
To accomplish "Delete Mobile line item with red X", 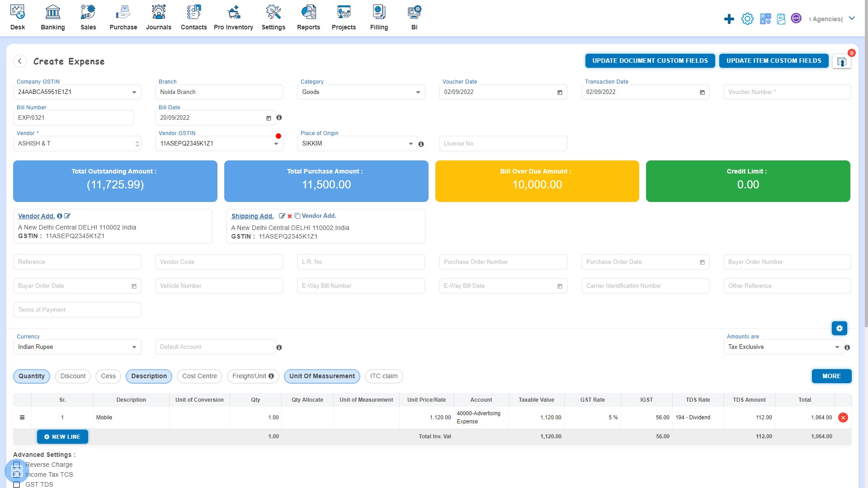I will (843, 418).
